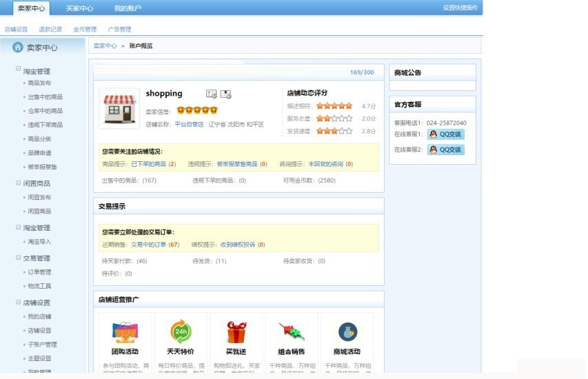Click the 团购活动 group-buy promotion icon
Viewport: 588px width, 379px height.
click(x=125, y=331)
